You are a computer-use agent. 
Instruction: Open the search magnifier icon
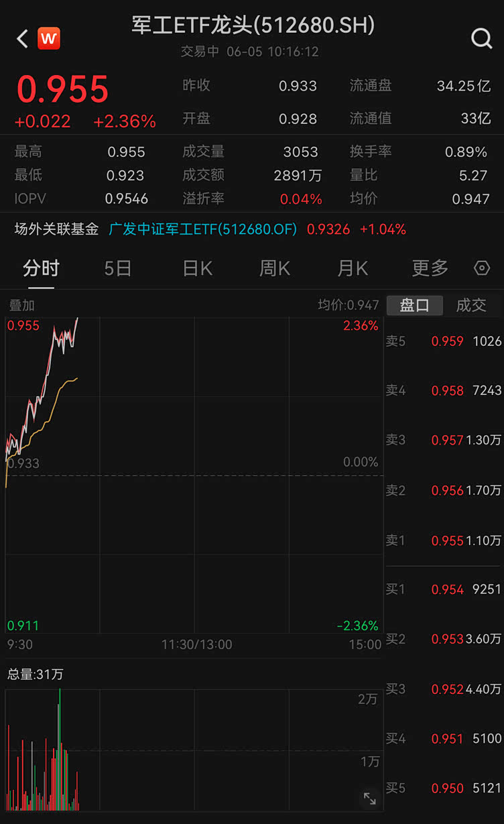481,38
